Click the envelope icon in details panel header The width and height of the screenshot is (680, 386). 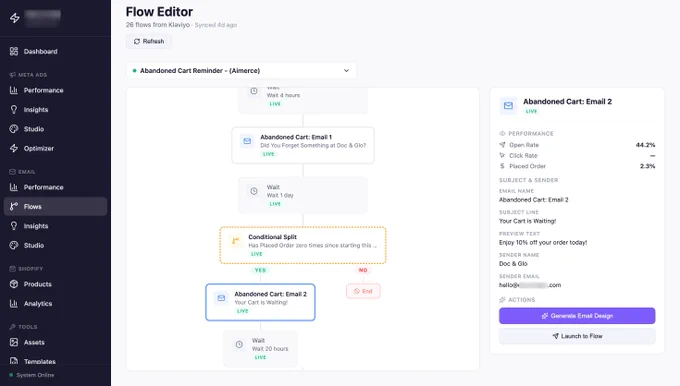[x=508, y=105]
